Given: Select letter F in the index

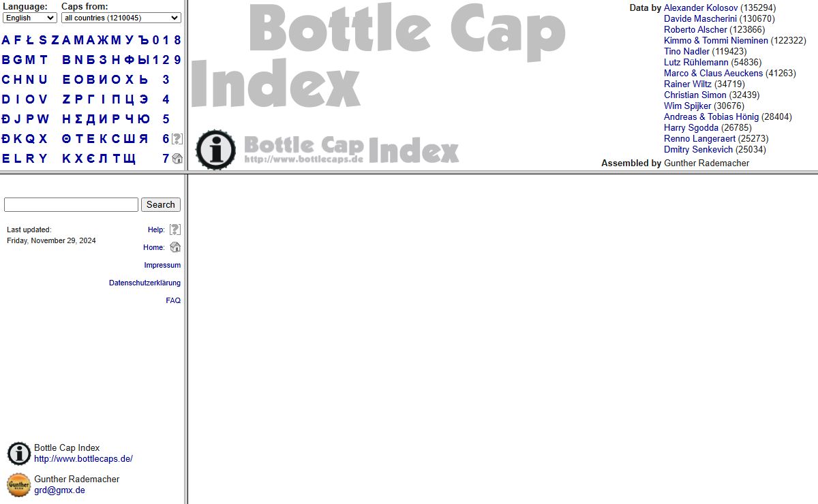Looking at the screenshot, I should 18,40.
